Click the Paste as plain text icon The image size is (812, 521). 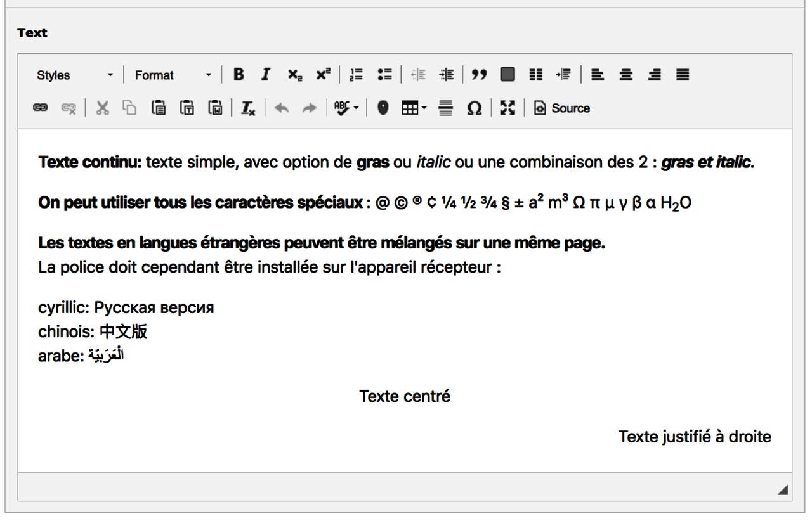(x=187, y=108)
